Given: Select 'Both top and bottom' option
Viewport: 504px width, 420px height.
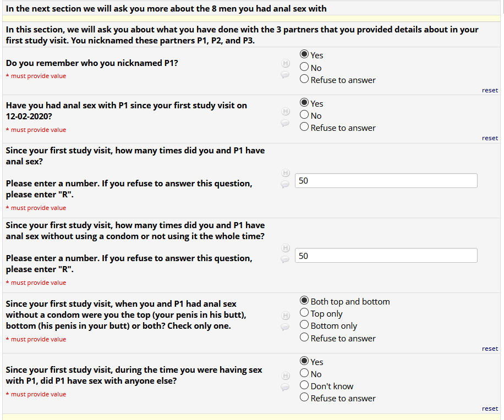Looking at the screenshot, I should 304,301.
